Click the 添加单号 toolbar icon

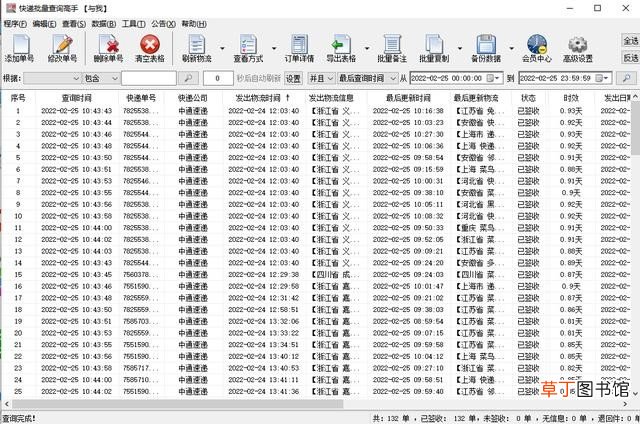pyautogui.click(x=20, y=48)
